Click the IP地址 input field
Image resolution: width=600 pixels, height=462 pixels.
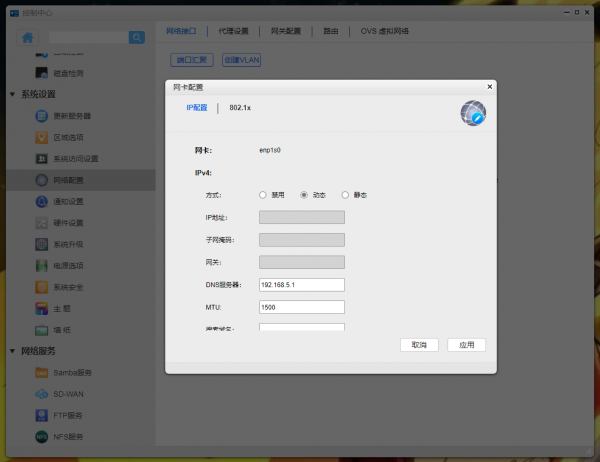pyautogui.click(x=302, y=217)
